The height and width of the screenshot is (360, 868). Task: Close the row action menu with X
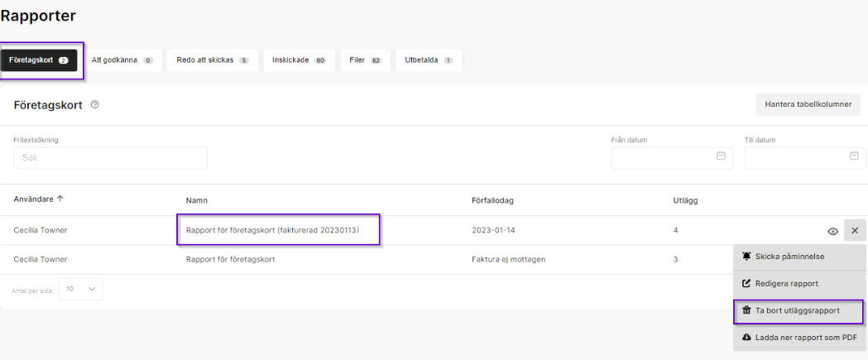click(x=855, y=231)
